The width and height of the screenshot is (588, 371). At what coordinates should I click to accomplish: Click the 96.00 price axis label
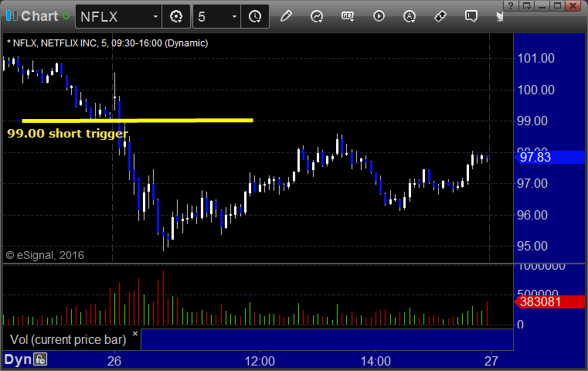pyautogui.click(x=532, y=215)
